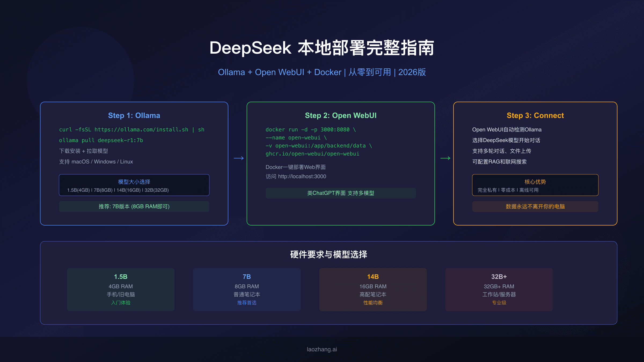Select the 1.5B model card
The width and height of the screenshot is (644, 362).
pos(120,290)
